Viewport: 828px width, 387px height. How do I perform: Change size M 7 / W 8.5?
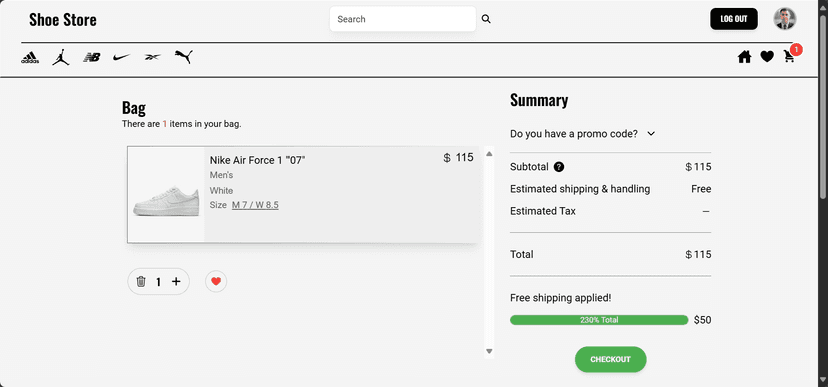coord(255,205)
